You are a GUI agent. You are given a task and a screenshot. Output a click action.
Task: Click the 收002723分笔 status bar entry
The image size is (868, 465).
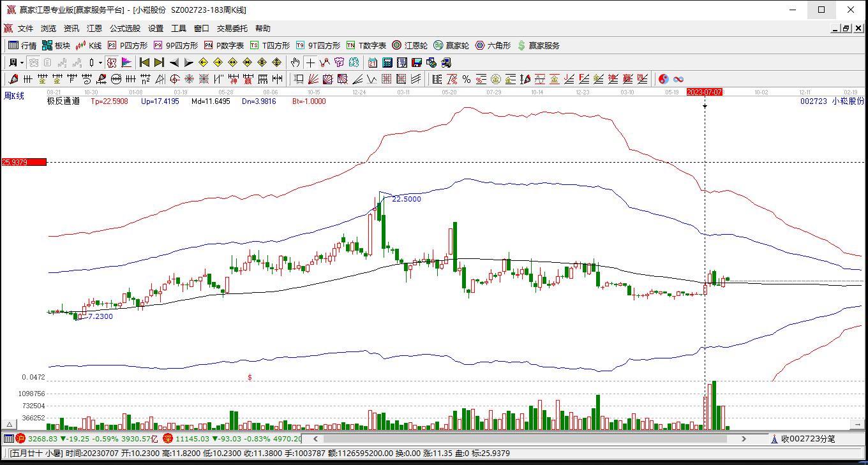[811, 439]
